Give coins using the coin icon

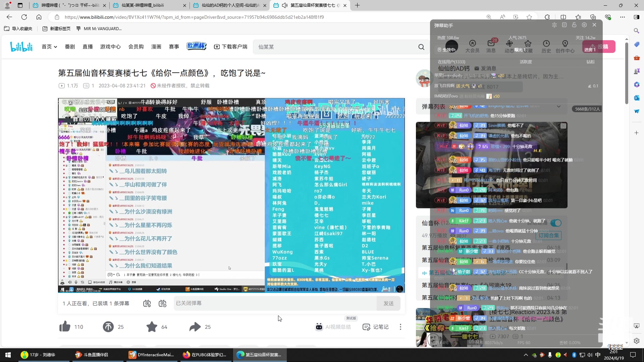108,326
